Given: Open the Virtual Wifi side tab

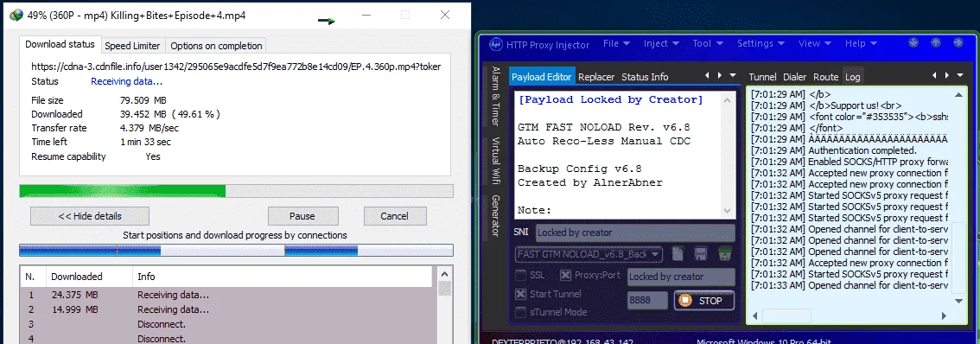Looking at the screenshot, I should [x=496, y=162].
